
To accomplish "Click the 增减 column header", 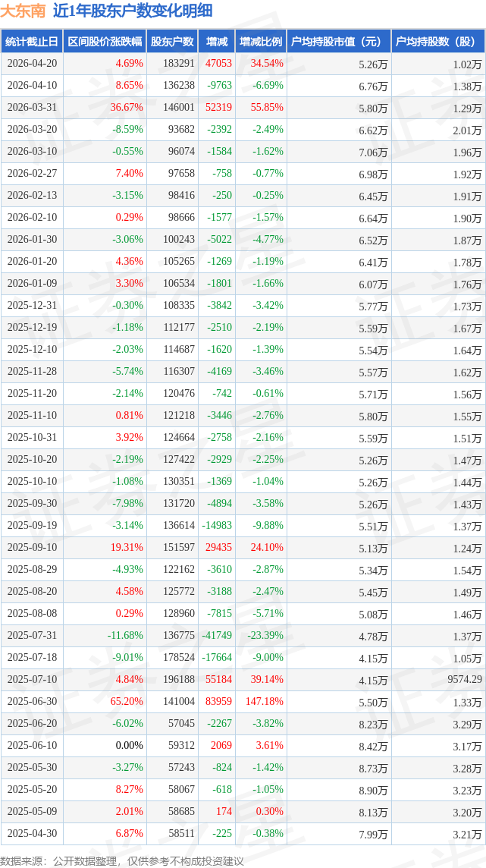I will tap(217, 42).
